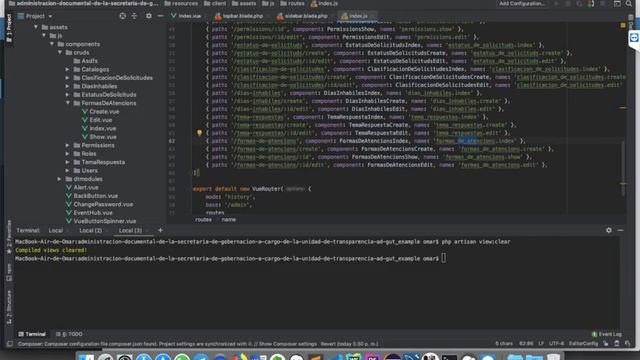
Task: Expand the Catalogos folder
Action: (68, 69)
